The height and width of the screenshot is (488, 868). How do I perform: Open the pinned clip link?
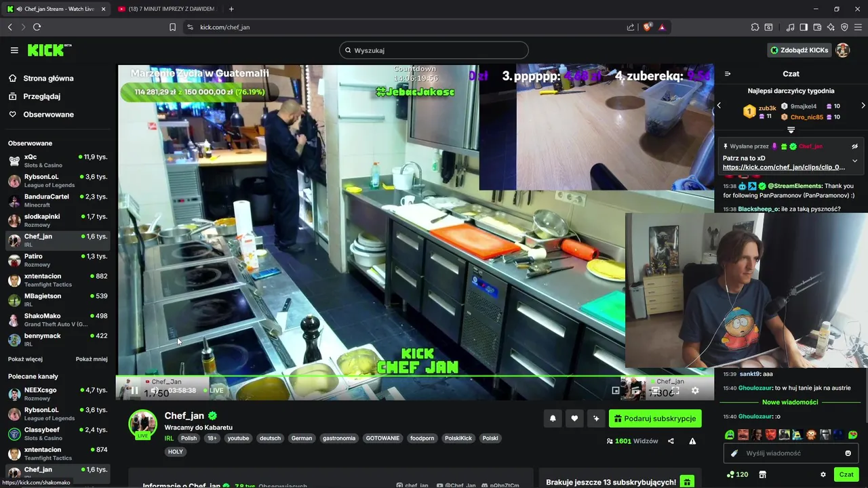click(784, 167)
